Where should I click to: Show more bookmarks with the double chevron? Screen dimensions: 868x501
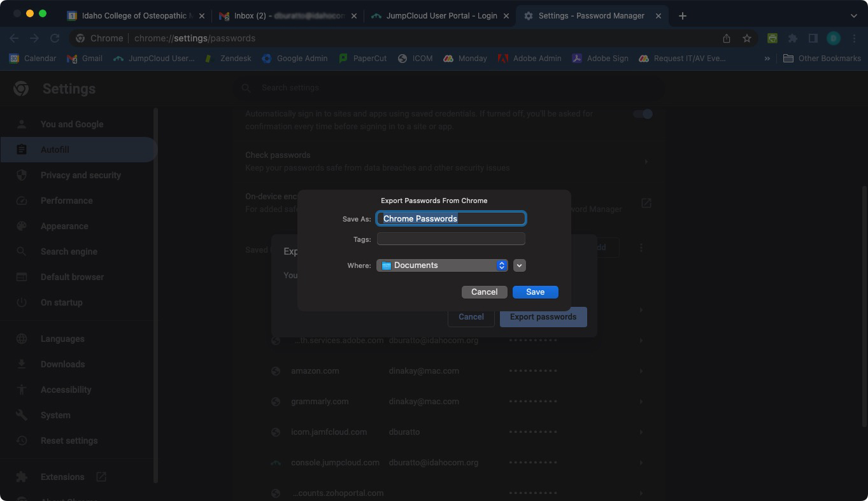coord(767,58)
